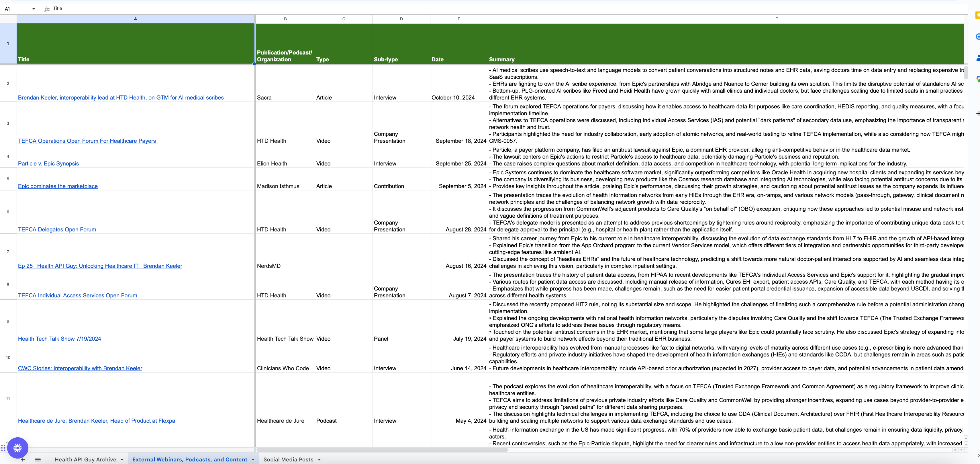Image resolution: width=980 pixels, height=464 pixels.
Task: Click the purple dotted drag handle icon
Action: 3,448
